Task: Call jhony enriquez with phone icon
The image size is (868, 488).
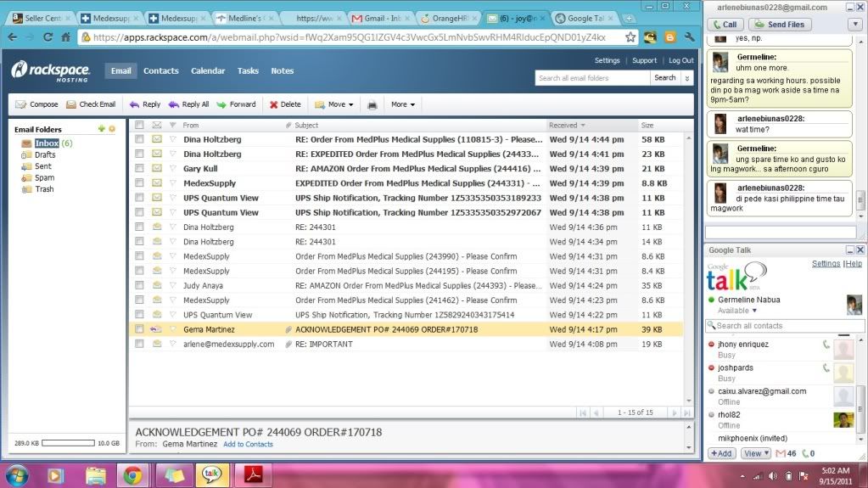Action: click(826, 344)
